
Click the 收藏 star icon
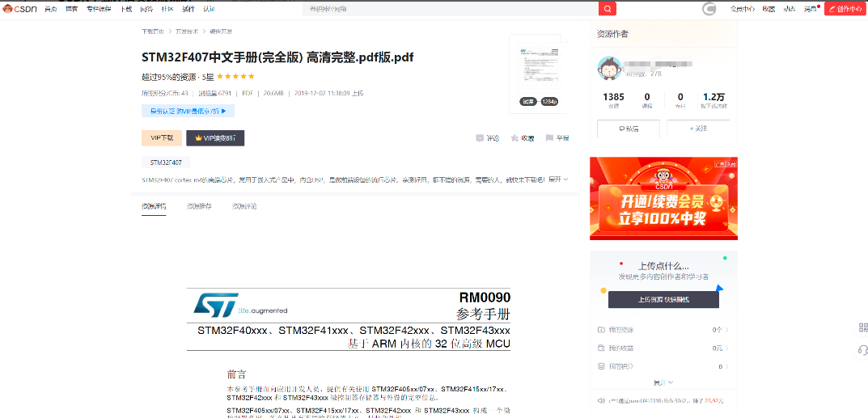tap(514, 138)
